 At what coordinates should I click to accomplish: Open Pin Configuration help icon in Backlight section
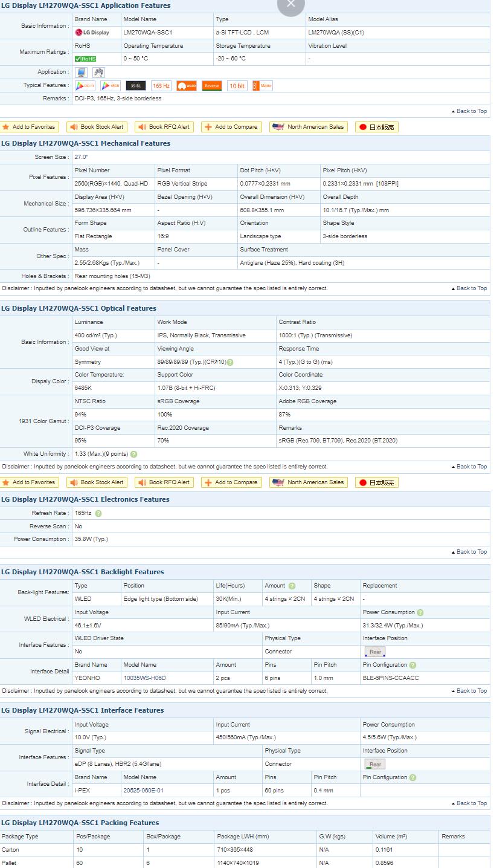click(412, 665)
